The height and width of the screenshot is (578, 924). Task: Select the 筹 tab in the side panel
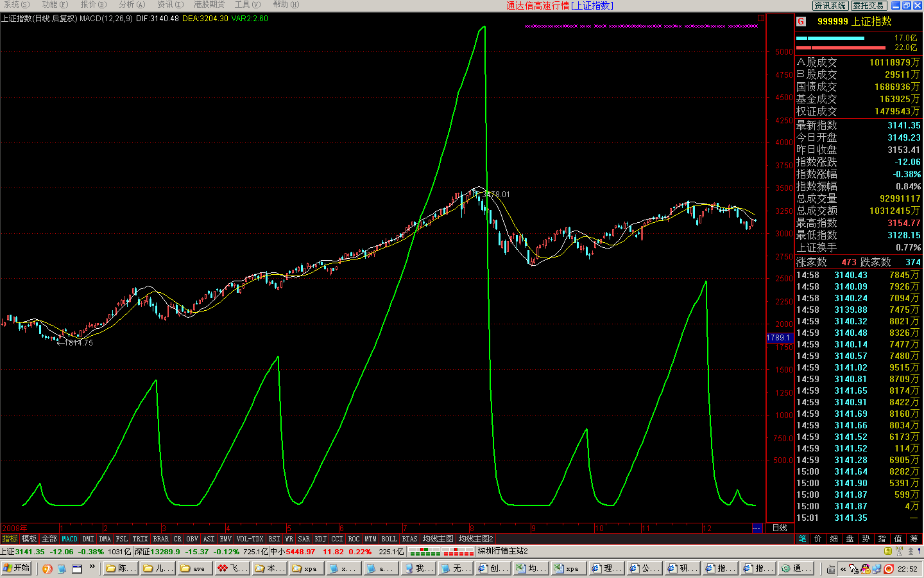pyautogui.click(x=914, y=539)
